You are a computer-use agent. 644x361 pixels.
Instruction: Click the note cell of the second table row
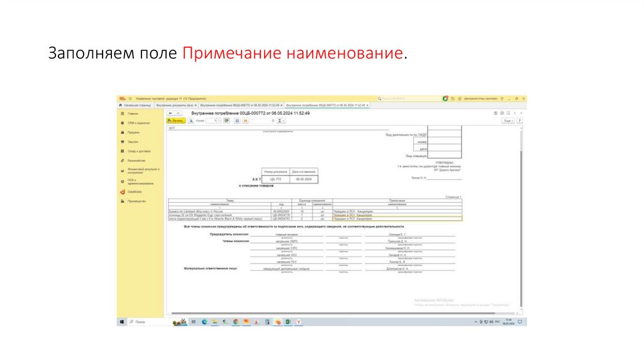point(397,215)
